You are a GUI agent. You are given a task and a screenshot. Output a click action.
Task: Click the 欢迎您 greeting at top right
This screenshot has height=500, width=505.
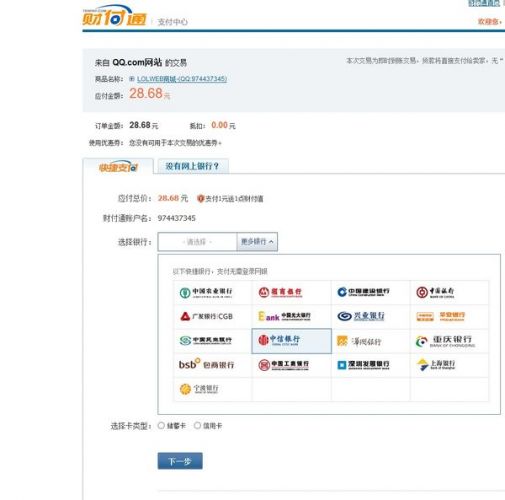click(x=490, y=22)
